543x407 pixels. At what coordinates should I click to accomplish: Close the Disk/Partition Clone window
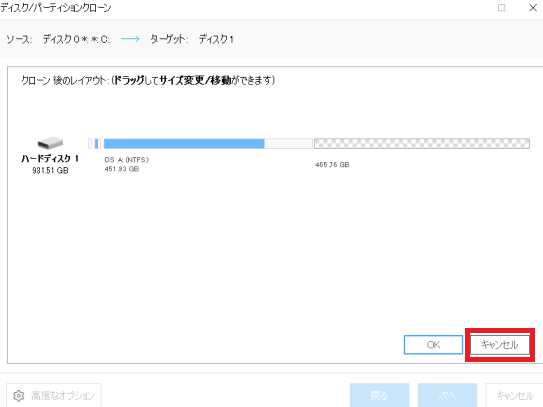click(533, 8)
